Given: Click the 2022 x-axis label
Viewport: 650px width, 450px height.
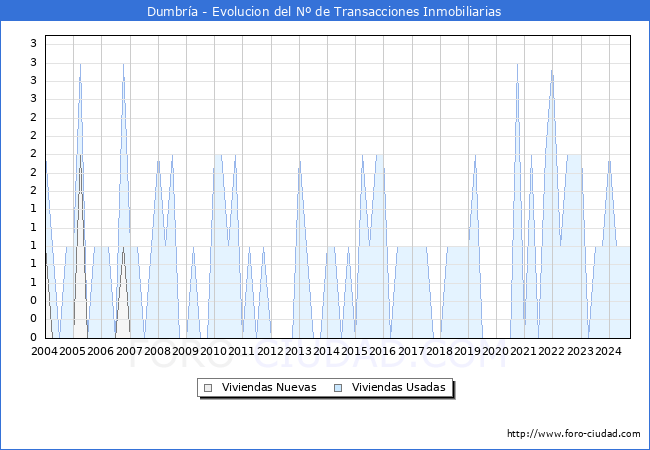Looking at the screenshot, I should pyautogui.click(x=551, y=351).
